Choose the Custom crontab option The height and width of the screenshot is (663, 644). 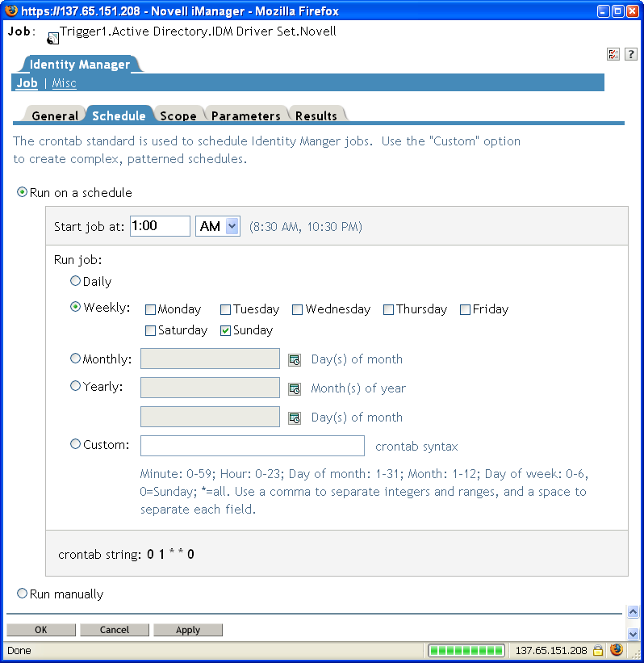click(x=75, y=444)
